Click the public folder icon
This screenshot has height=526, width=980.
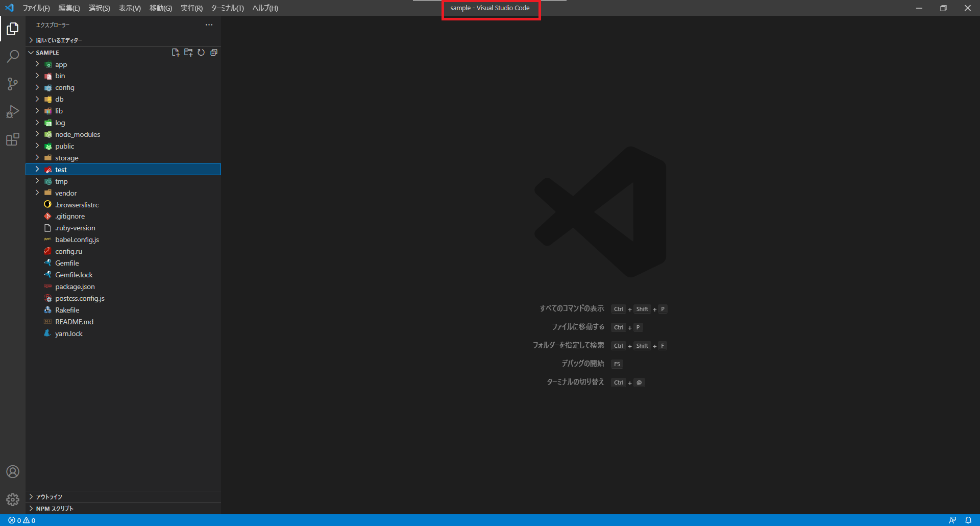tap(48, 147)
